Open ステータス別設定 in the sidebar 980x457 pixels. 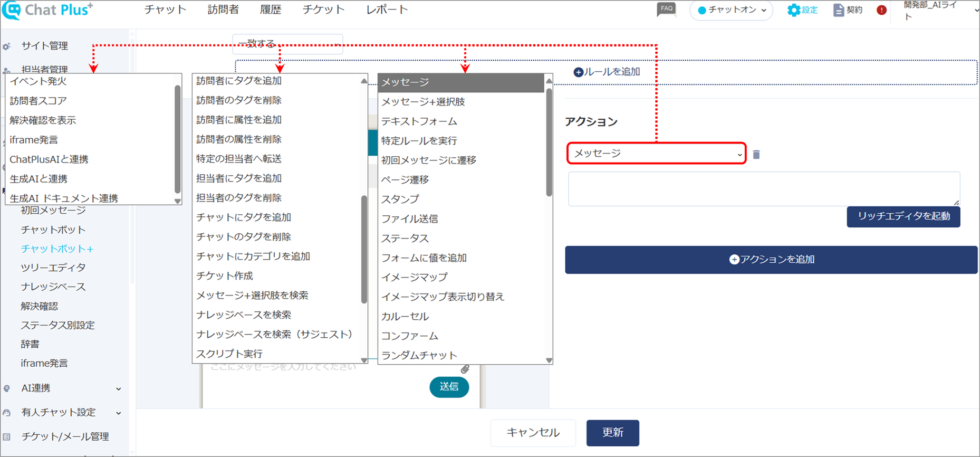coord(57,325)
